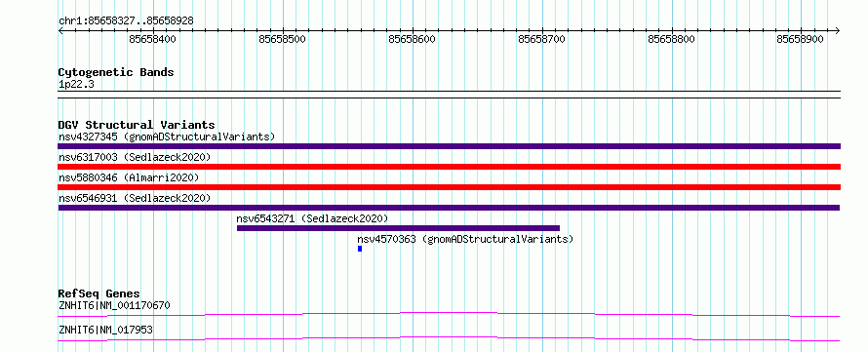Open the nsv6317003 (Sedlazeck2020) label
Image resolution: width=868 pixels, height=352 pixels.
pos(135,157)
